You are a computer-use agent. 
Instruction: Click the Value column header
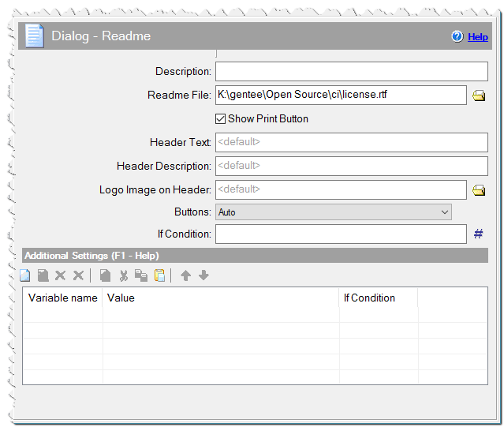pyautogui.click(x=221, y=298)
